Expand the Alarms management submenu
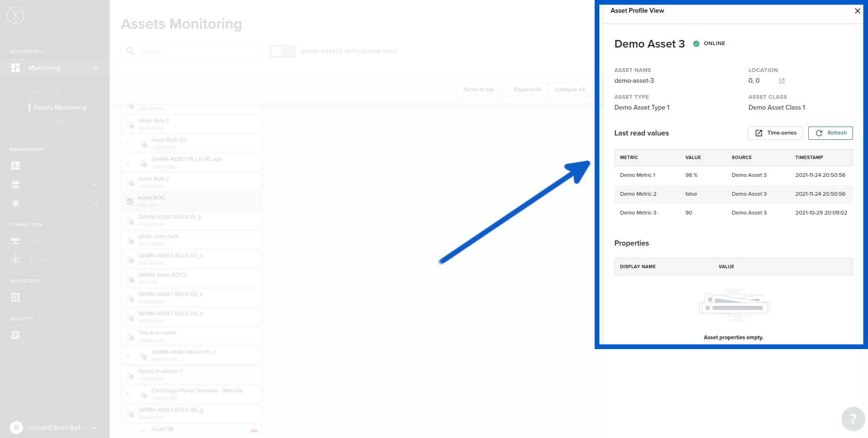 pyautogui.click(x=96, y=203)
